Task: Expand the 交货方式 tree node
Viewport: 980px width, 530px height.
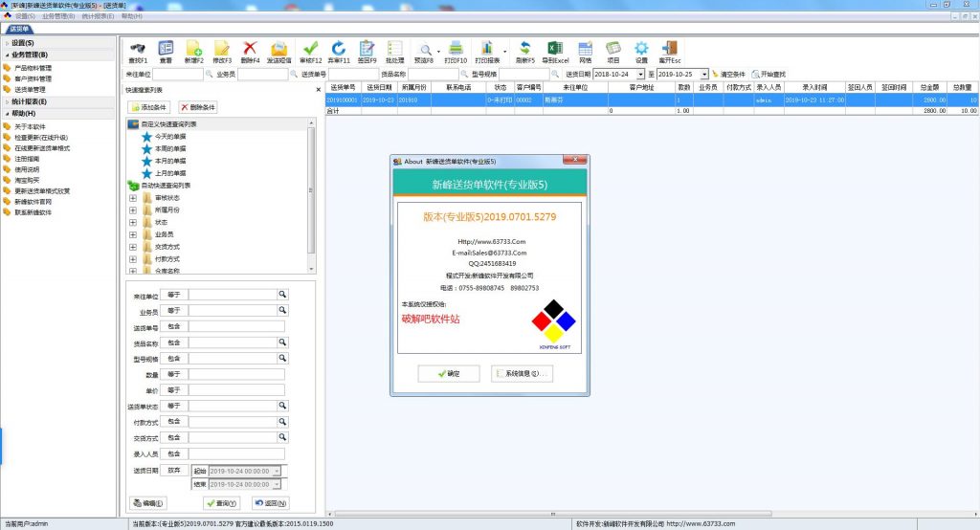Action: coord(132,247)
